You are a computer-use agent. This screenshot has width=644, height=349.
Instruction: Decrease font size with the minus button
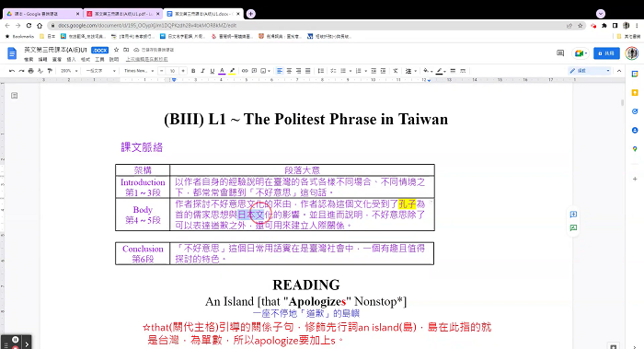(162, 71)
